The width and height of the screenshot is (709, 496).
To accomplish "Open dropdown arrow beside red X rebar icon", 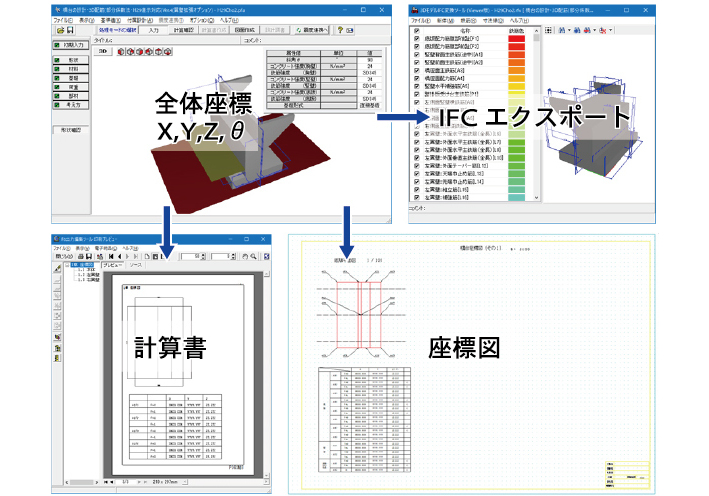I will tap(610, 30).
